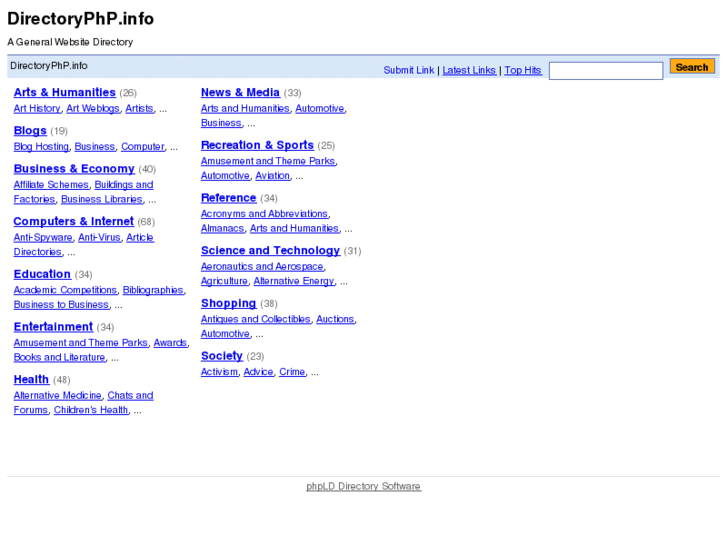Open Business link under Blogs
This screenshot has width=727, height=545.
[x=95, y=147]
